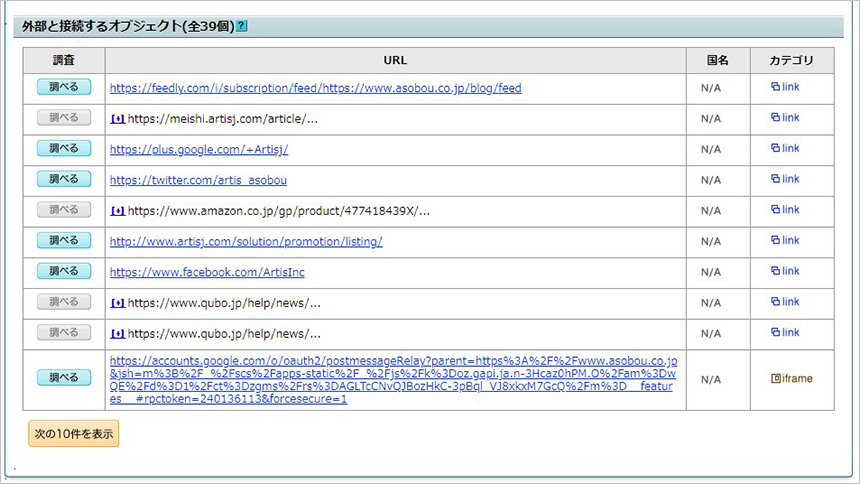860x484 pixels.
Task: Open the plus.google.com/+Artisj/ link
Action: [x=199, y=150]
